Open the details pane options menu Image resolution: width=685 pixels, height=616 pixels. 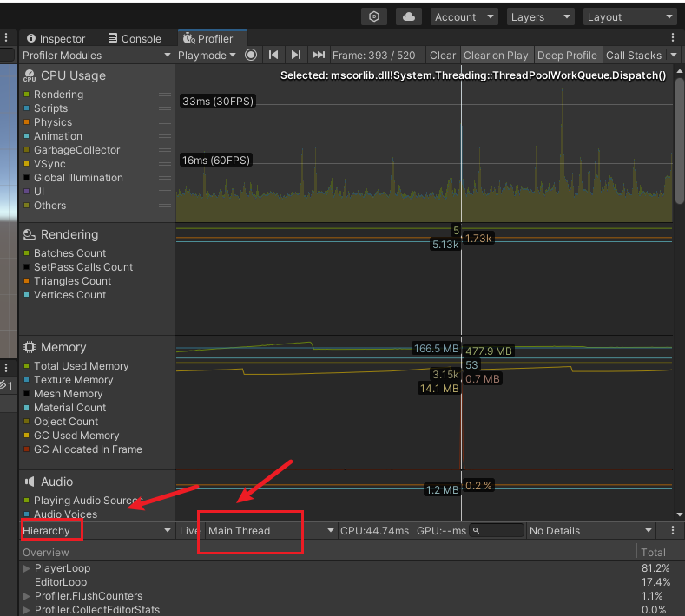point(673,530)
